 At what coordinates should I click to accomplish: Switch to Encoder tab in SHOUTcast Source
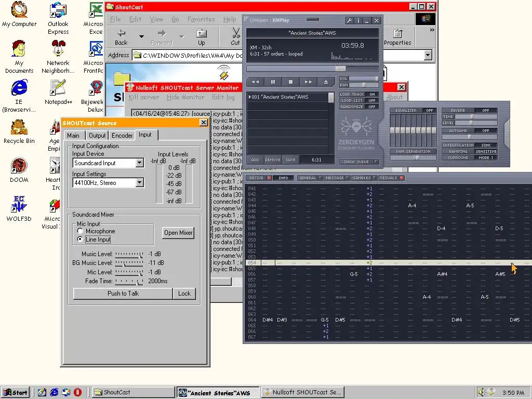(122, 136)
